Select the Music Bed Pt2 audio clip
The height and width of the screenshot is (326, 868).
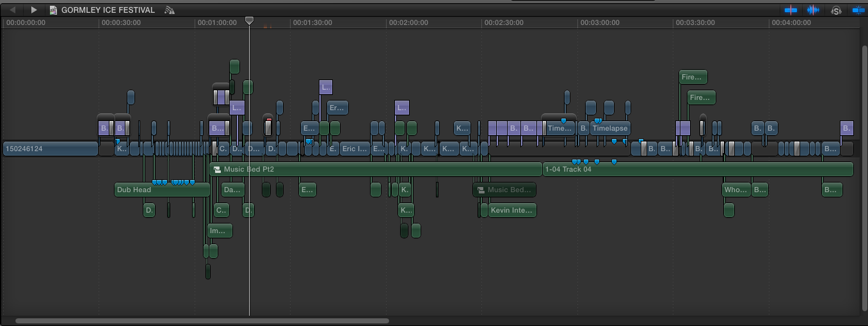coord(376,169)
